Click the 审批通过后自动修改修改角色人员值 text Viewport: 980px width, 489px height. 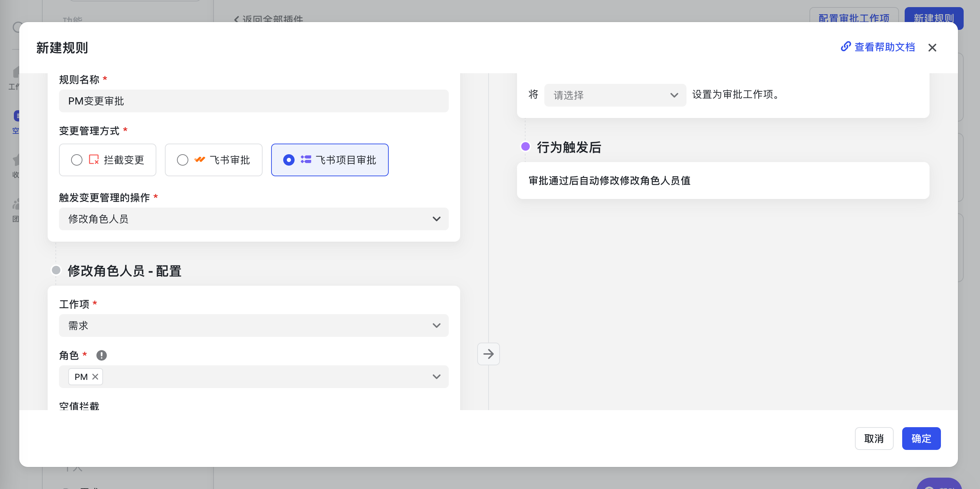pos(609,181)
